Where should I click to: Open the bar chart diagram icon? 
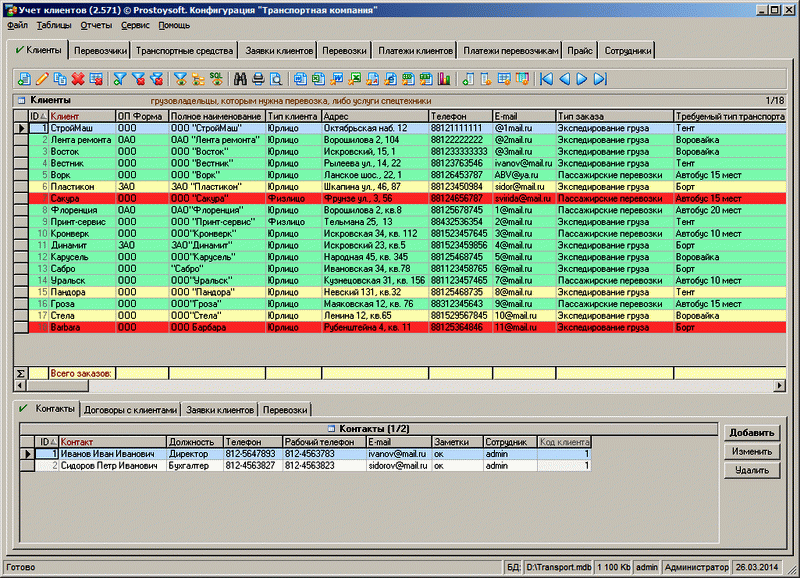coord(444,78)
